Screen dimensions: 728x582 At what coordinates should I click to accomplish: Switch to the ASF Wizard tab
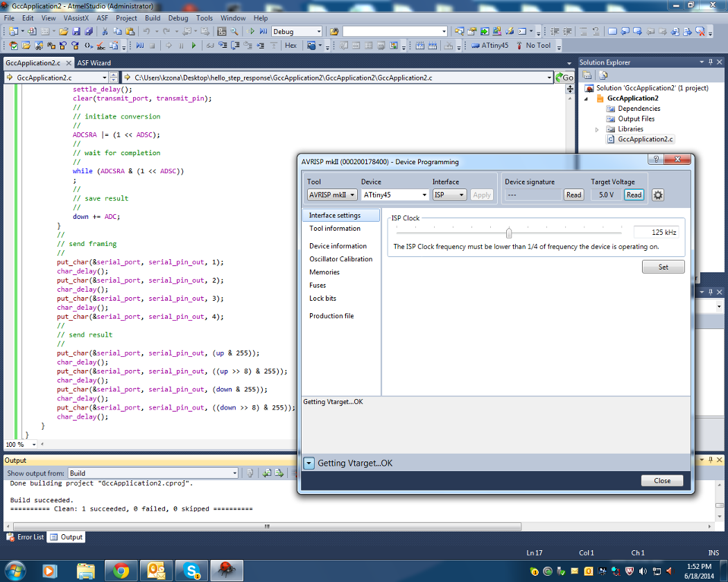click(94, 62)
